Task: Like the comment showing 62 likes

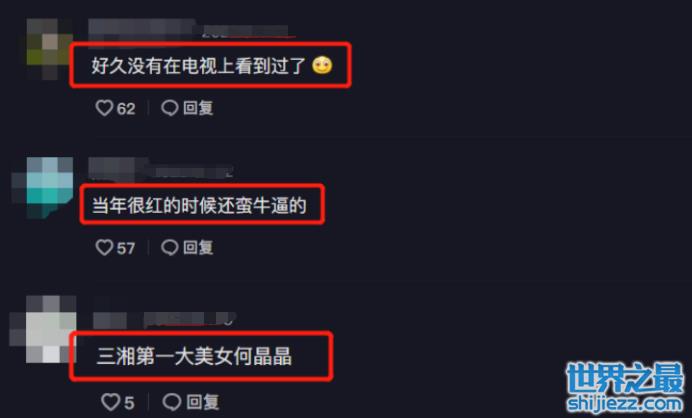Action: point(104,108)
